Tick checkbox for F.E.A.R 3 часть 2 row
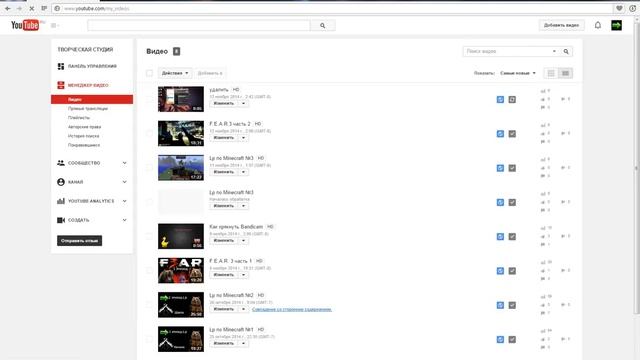Image resolution: width=640 pixels, height=360 pixels. click(149, 133)
